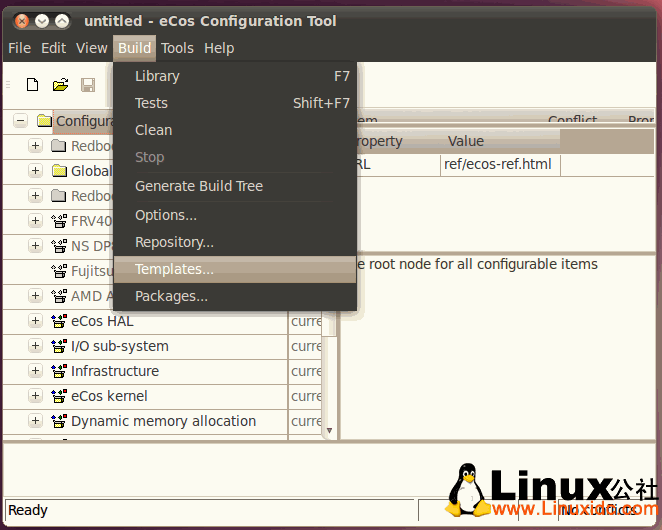Image resolution: width=662 pixels, height=530 pixels.
Task: Select Templates... from the Build menu
Action: 174,269
